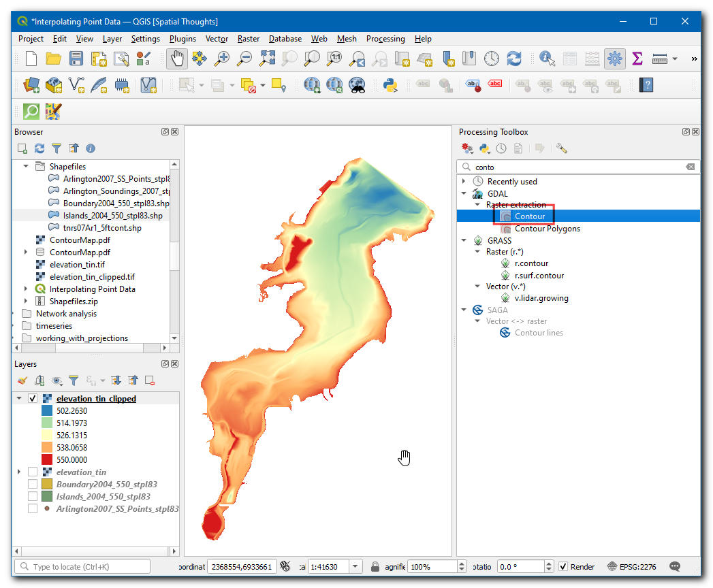Uncheck the elevation_tin_clipped layer visibility
The image size is (713, 588).
(x=33, y=399)
